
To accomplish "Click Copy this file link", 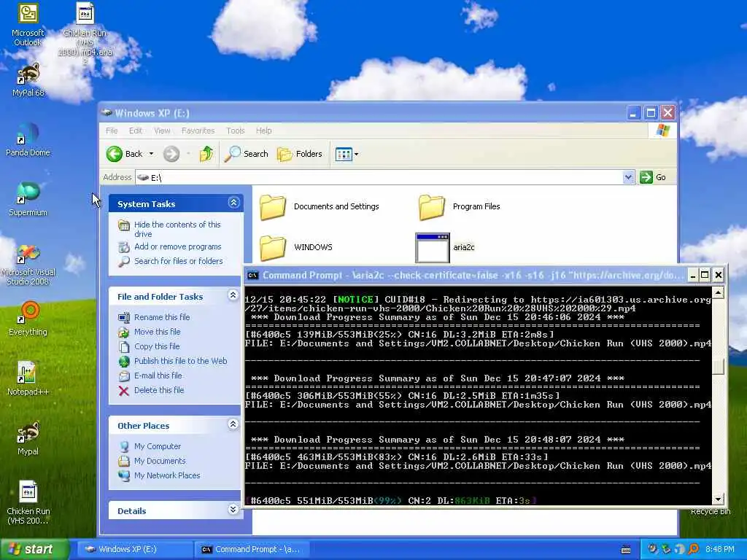I will [x=157, y=346].
